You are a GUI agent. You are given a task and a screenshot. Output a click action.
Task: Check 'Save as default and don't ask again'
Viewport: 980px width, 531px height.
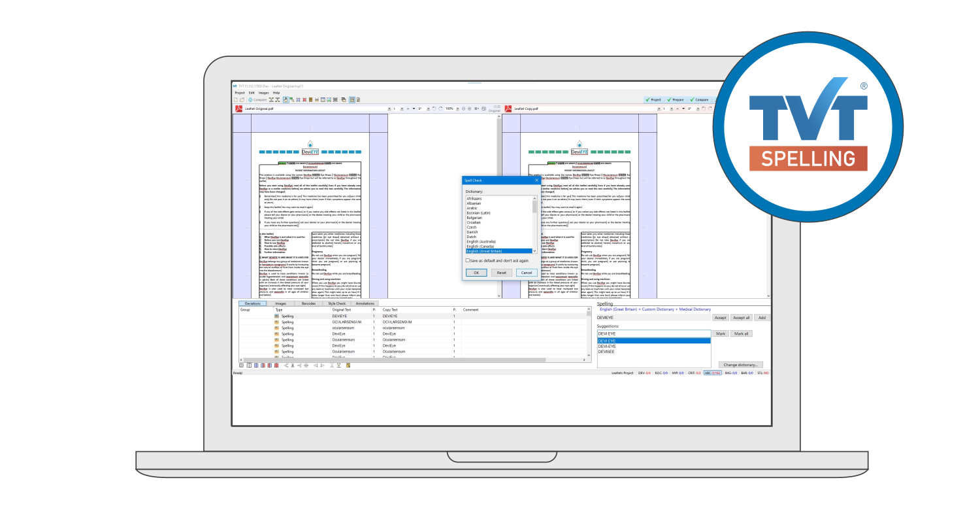[x=468, y=260]
